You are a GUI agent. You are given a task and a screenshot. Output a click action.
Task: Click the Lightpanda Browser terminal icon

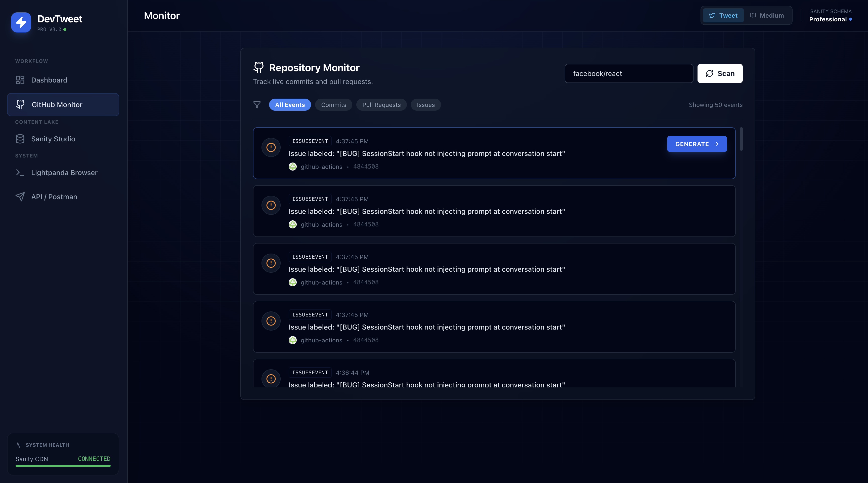20,173
